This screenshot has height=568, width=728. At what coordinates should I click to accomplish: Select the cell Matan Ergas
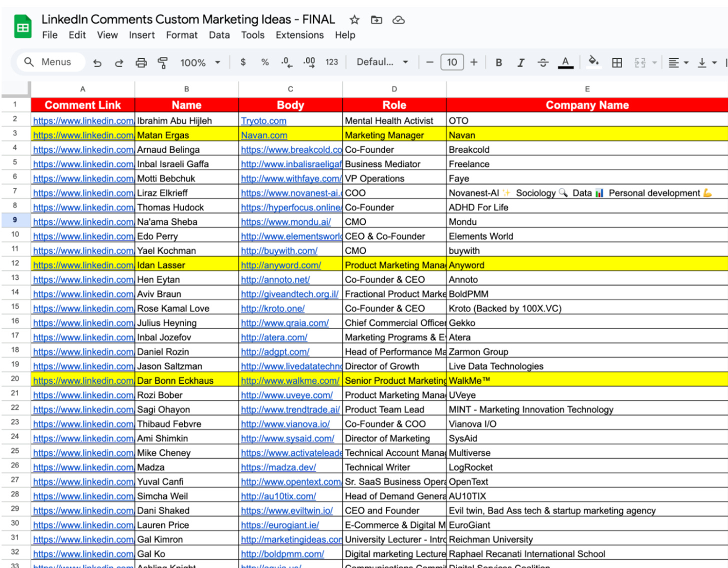pyautogui.click(x=186, y=135)
